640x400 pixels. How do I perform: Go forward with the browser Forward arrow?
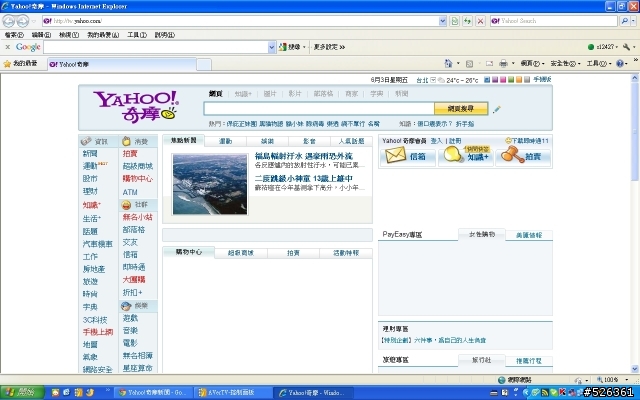[22, 20]
